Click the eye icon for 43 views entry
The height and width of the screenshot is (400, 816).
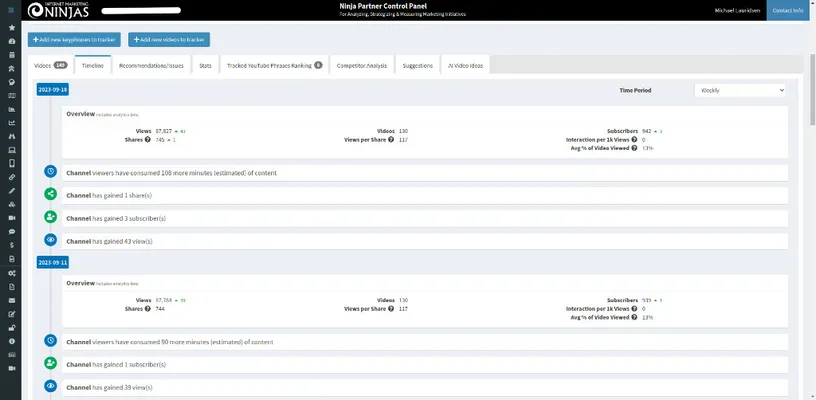point(51,240)
